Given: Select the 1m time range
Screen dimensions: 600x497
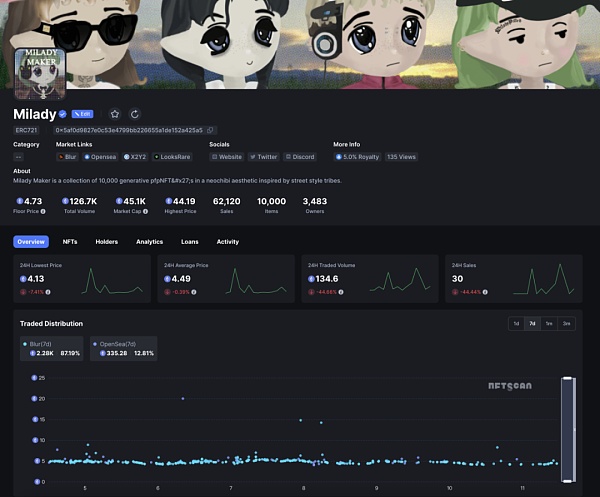Looking at the screenshot, I should 549,324.
